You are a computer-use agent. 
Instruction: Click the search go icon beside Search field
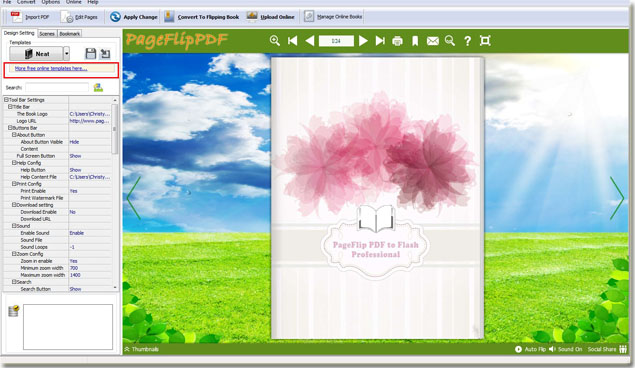click(98, 87)
